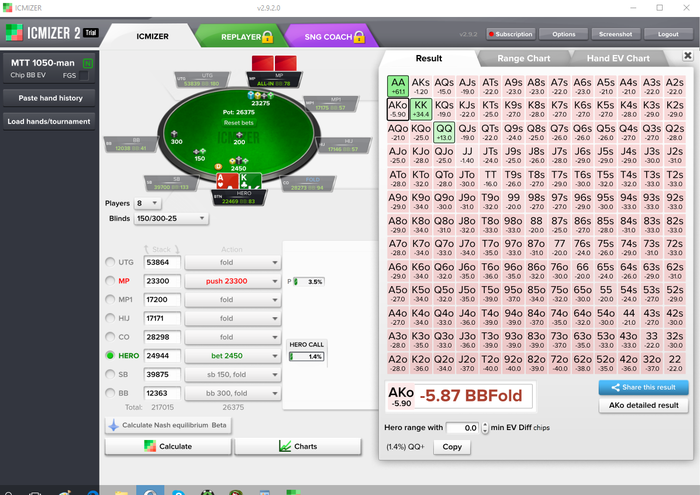Click Reset bets on the table
The width and height of the screenshot is (700, 495).
238,123
